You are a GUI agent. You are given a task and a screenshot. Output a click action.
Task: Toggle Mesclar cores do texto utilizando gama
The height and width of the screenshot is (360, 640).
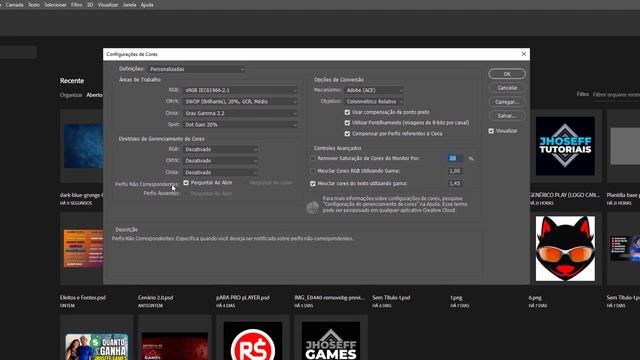313,184
